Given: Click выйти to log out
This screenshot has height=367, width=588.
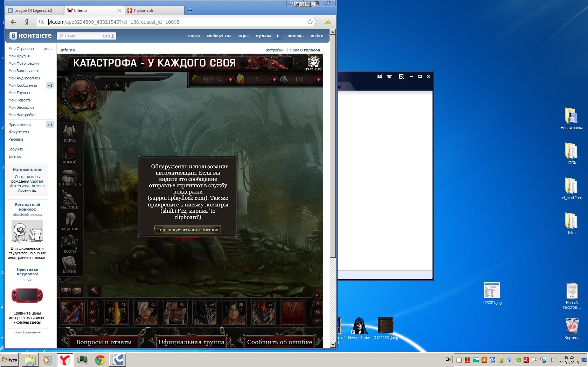Looking at the screenshot, I should pyautogui.click(x=317, y=36).
